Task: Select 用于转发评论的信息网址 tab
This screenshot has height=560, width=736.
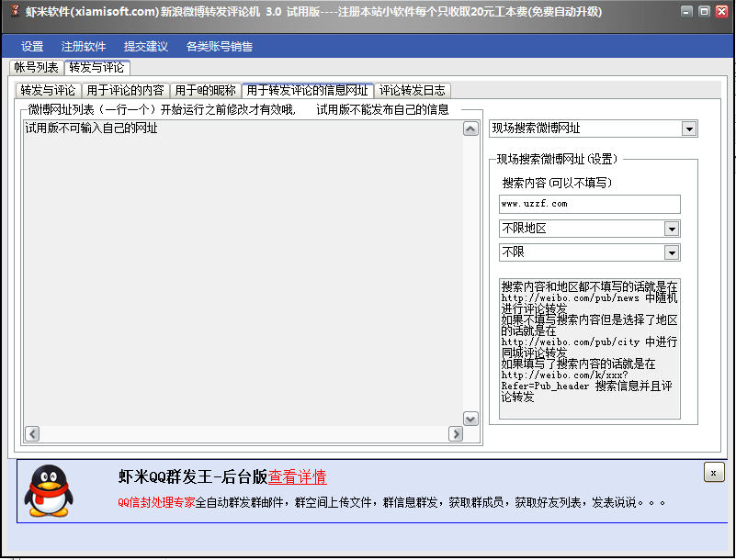Action: 308,90
